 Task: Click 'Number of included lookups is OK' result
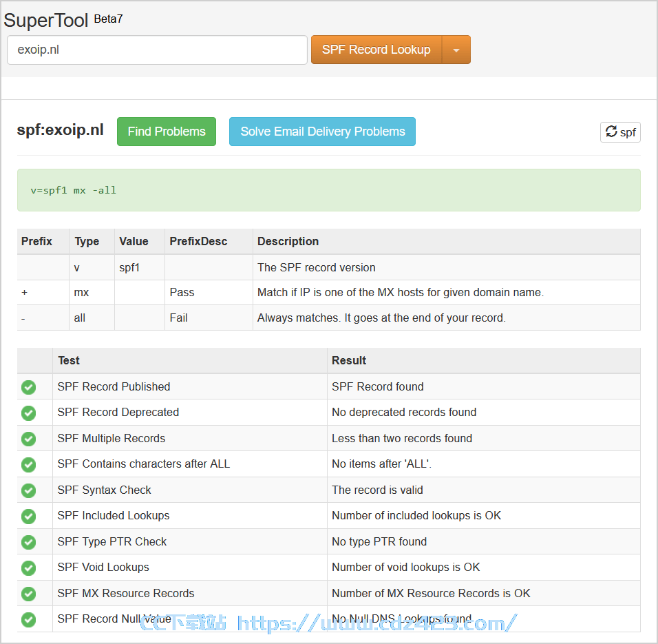point(416,515)
